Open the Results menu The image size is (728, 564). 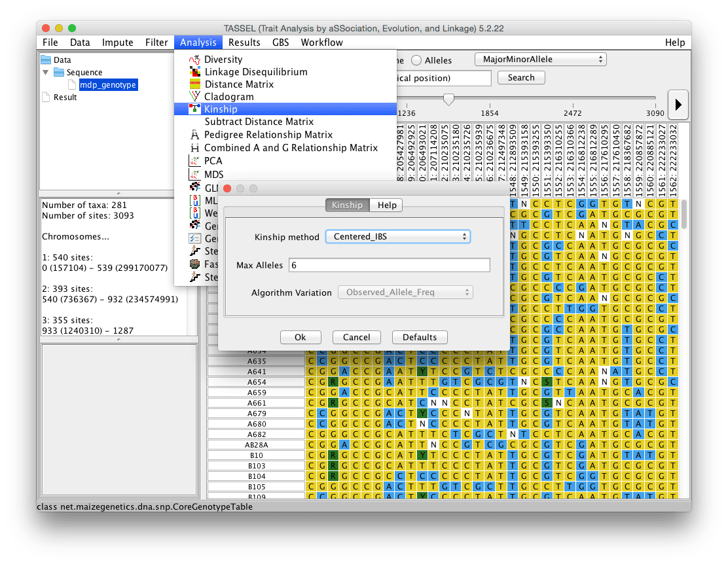point(244,43)
